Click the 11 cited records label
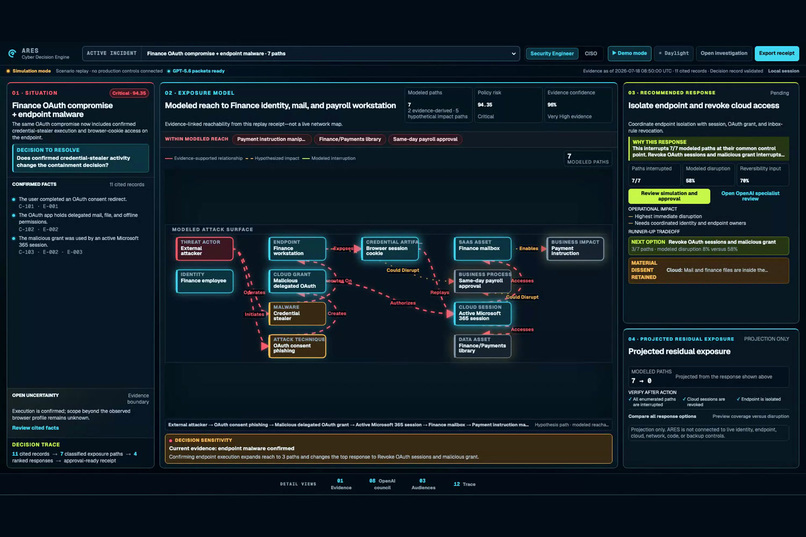 pyautogui.click(x=127, y=184)
